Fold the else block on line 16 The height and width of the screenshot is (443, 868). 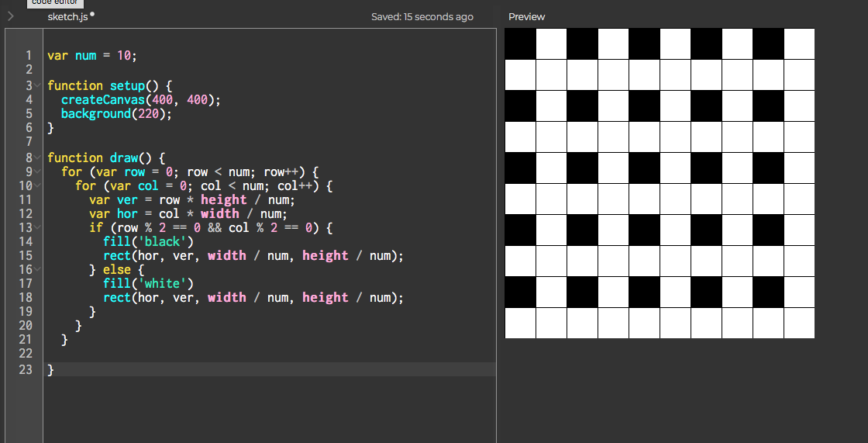pyautogui.click(x=37, y=269)
